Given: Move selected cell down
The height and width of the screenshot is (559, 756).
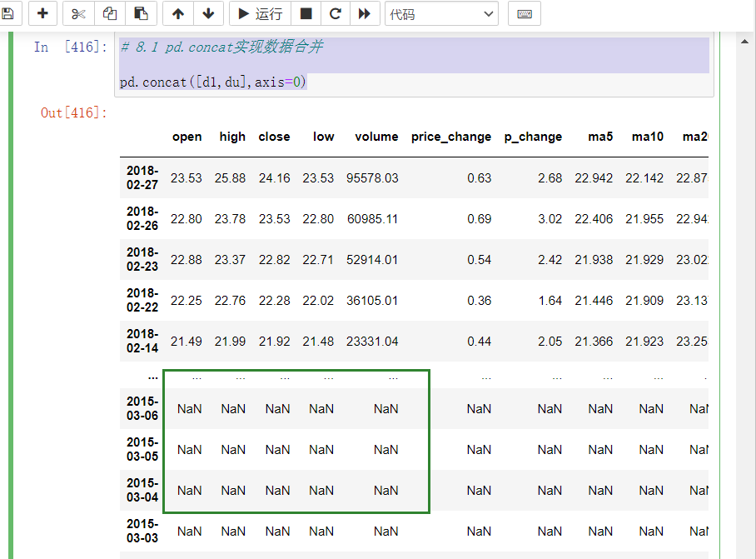Looking at the screenshot, I should click(208, 13).
